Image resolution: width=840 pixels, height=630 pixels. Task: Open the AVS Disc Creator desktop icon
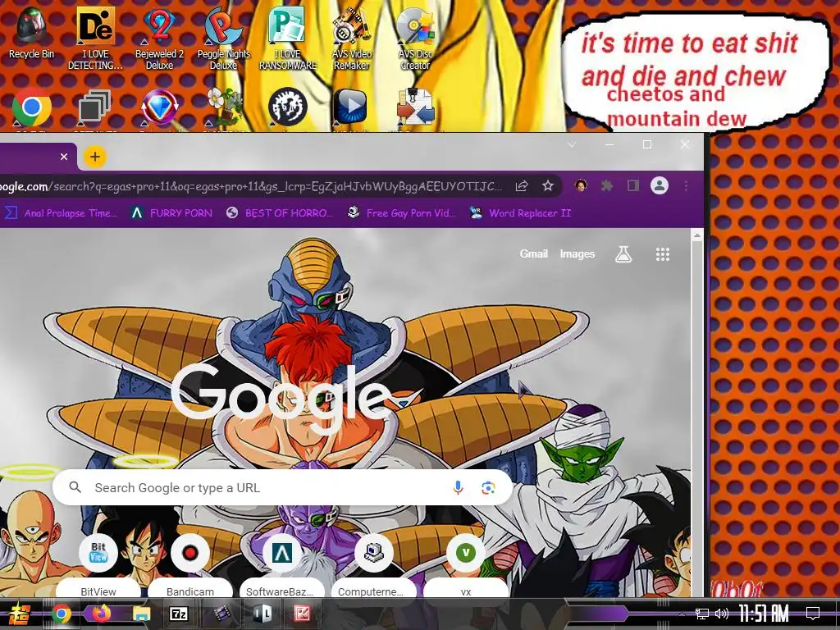415,38
